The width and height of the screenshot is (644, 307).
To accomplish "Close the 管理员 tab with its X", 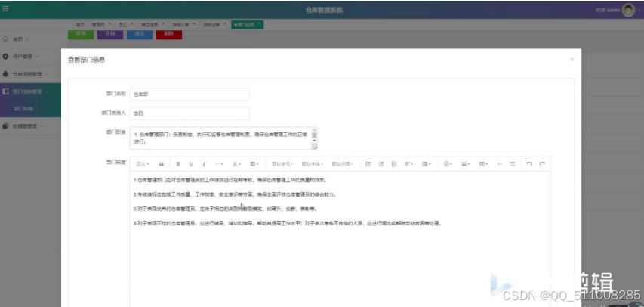I will 109,24.
